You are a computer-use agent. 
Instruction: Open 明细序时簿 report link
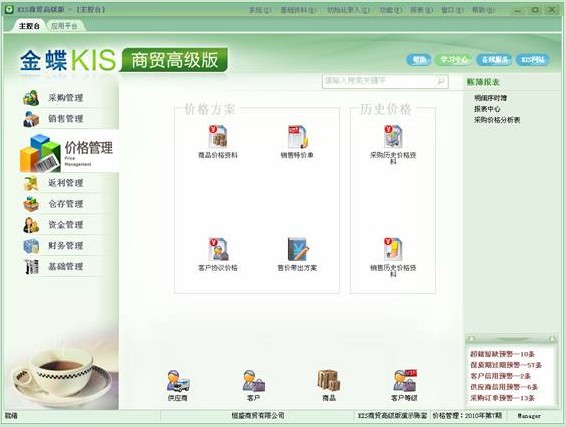tap(490, 98)
